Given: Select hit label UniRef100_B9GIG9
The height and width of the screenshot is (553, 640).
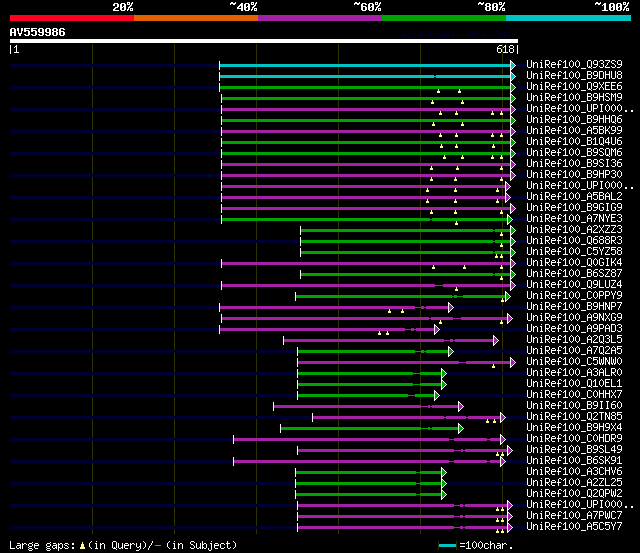Looking at the screenshot, I should pyautogui.click(x=574, y=208).
